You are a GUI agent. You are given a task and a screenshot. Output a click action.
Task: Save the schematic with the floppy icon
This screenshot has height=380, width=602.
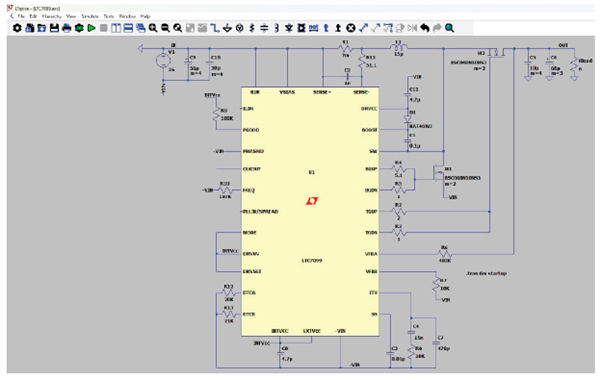coord(54,28)
